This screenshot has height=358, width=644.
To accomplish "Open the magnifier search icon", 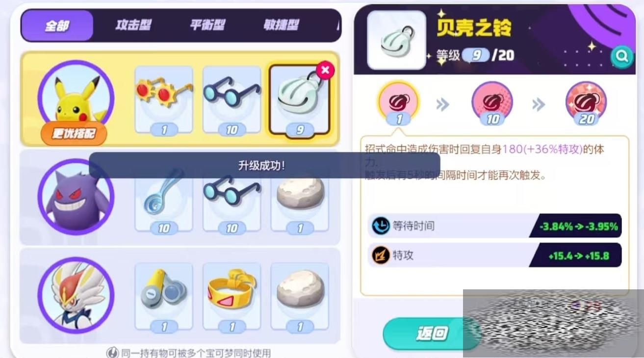I will coord(622,57).
